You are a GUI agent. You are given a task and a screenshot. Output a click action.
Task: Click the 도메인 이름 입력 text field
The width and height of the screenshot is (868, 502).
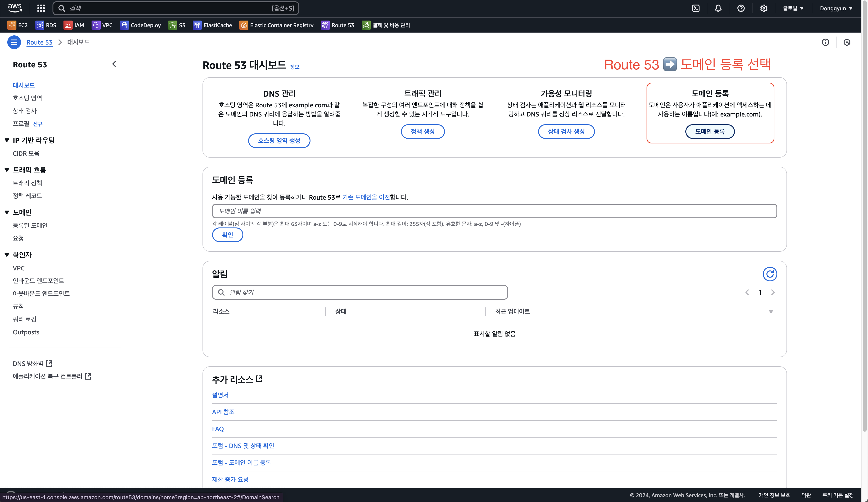[494, 211]
